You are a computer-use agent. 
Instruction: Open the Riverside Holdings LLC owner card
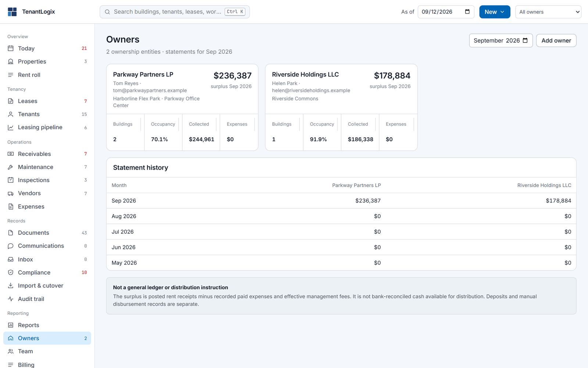341,107
